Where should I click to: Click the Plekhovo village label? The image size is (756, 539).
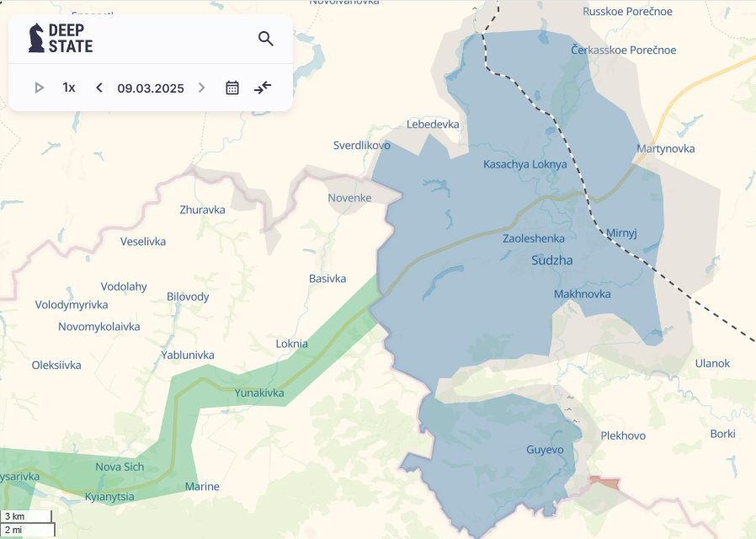[623, 435]
